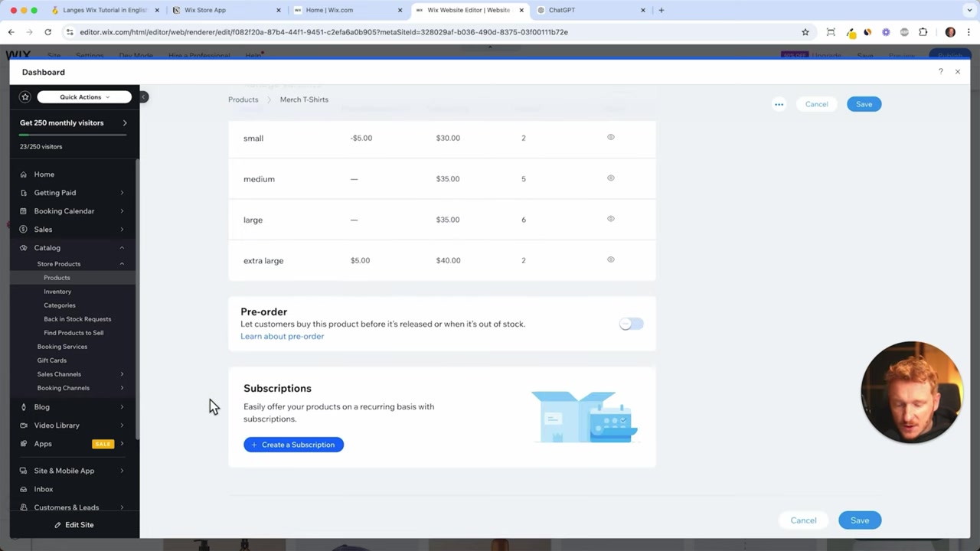Viewport: 980px width, 551px height.
Task: Open the Chrome three-dot menu
Action: (969, 32)
